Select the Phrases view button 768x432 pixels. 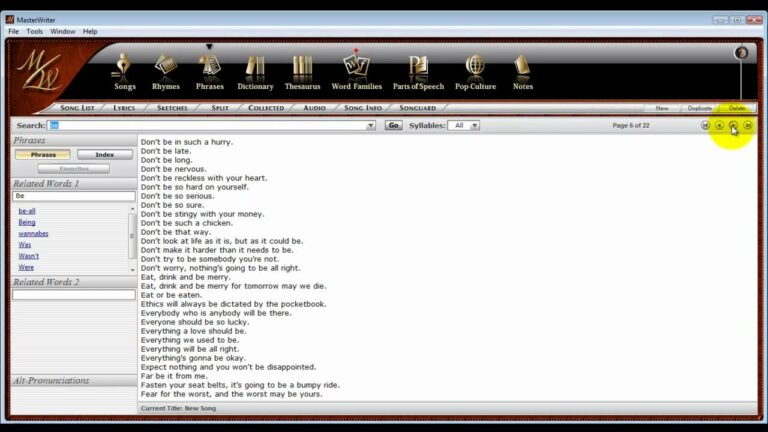point(43,155)
